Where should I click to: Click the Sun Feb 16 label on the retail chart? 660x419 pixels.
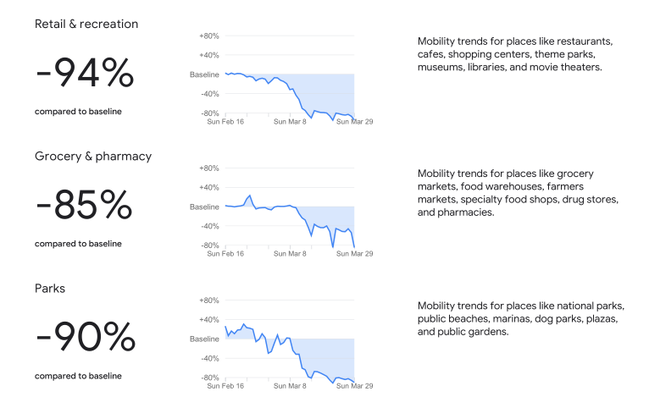pos(225,122)
